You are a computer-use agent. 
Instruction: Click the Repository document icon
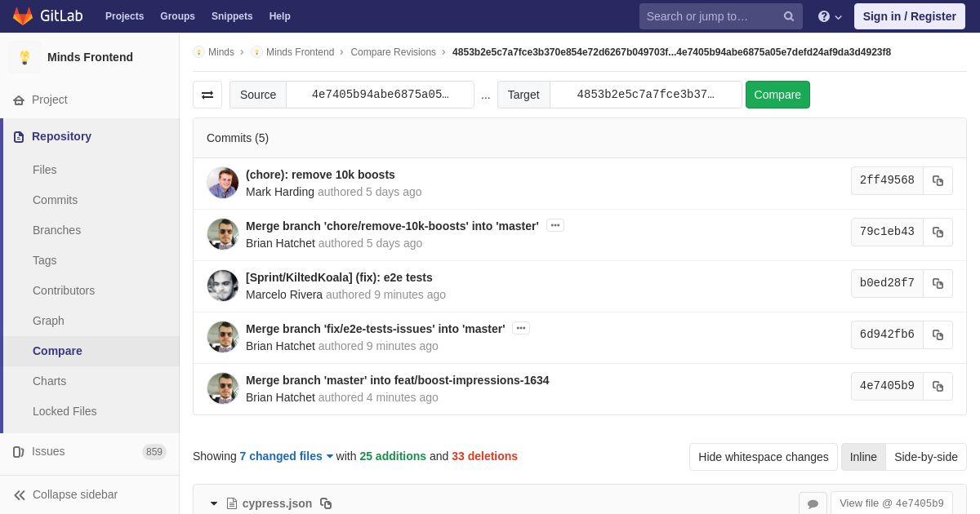pyautogui.click(x=19, y=136)
